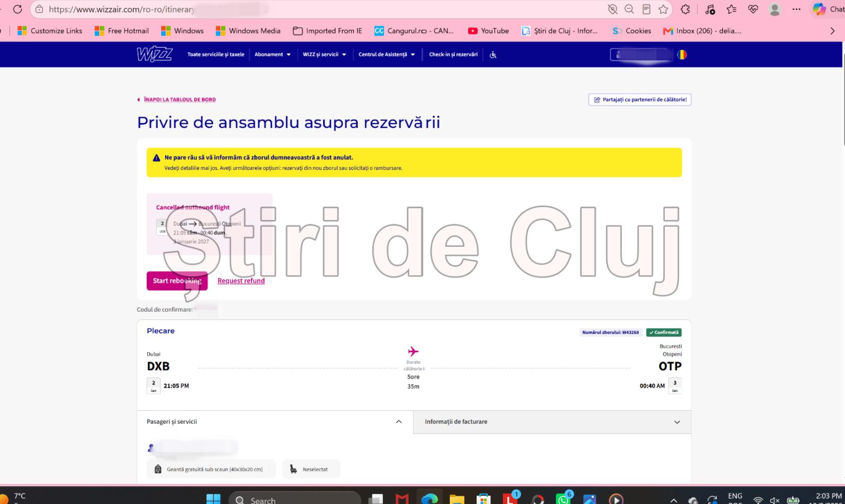
Task: Go back via Înapoi la tabloul de bord
Action: point(177,100)
